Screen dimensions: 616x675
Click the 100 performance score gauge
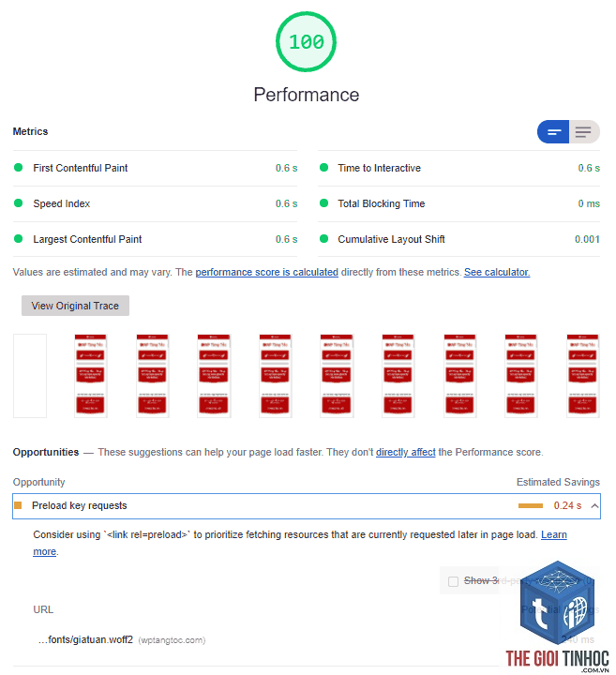coord(306,42)
